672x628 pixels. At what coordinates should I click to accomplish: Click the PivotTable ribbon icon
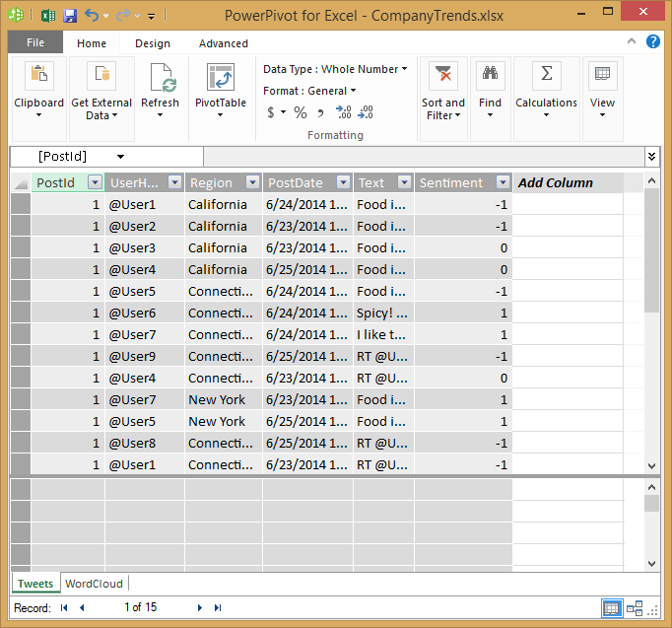[x=220, y=78]
